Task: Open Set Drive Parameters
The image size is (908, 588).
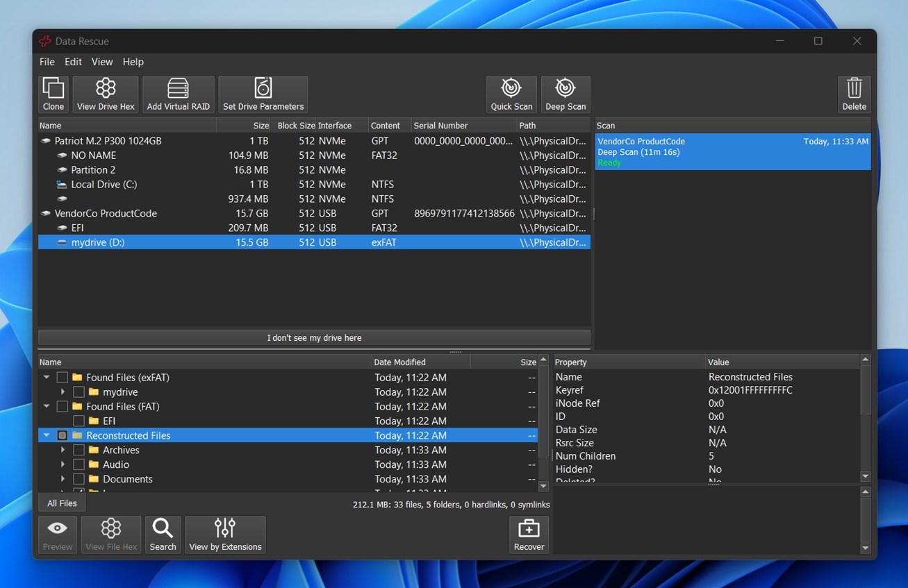Action: point(263,94)
